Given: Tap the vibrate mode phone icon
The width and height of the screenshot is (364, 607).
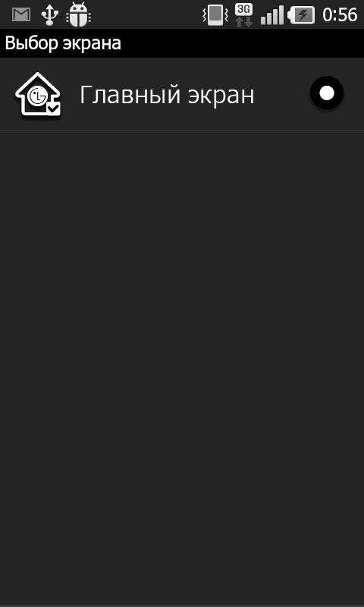Looking at the screenshot, I should 215,14.
